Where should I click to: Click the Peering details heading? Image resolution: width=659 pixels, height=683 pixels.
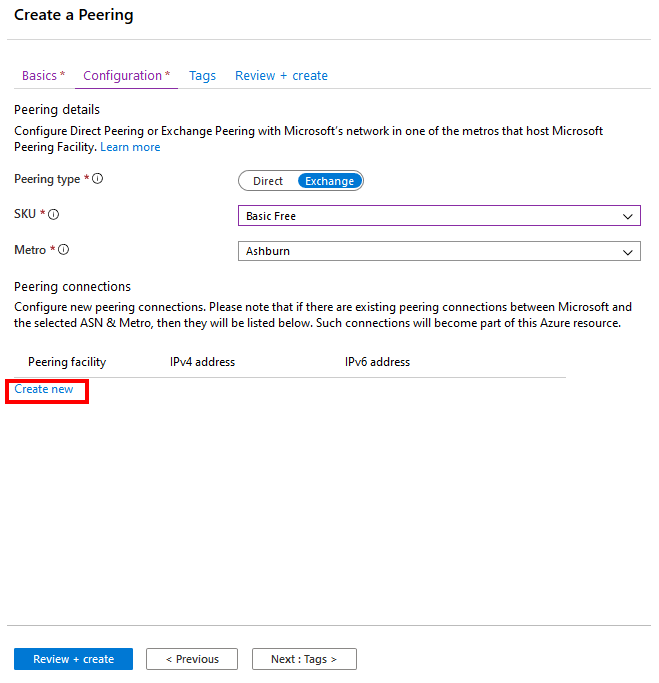57,110
